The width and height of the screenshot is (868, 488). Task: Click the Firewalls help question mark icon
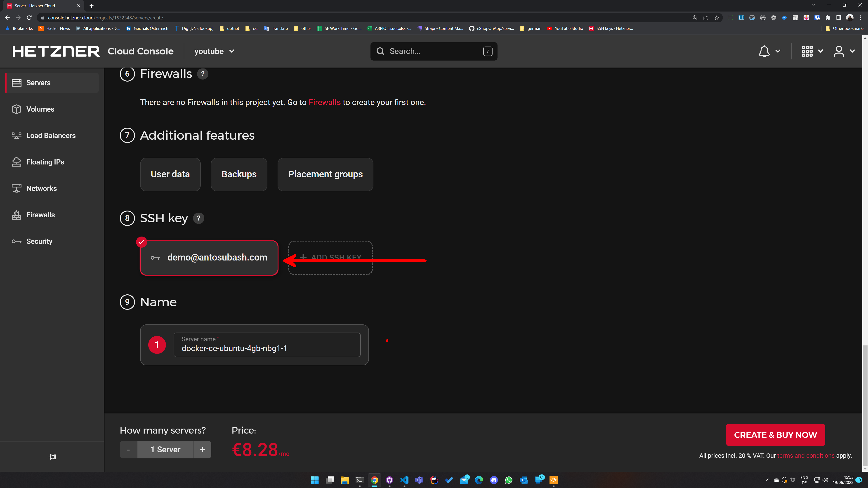pyautogui.click(x=203, y=74)
